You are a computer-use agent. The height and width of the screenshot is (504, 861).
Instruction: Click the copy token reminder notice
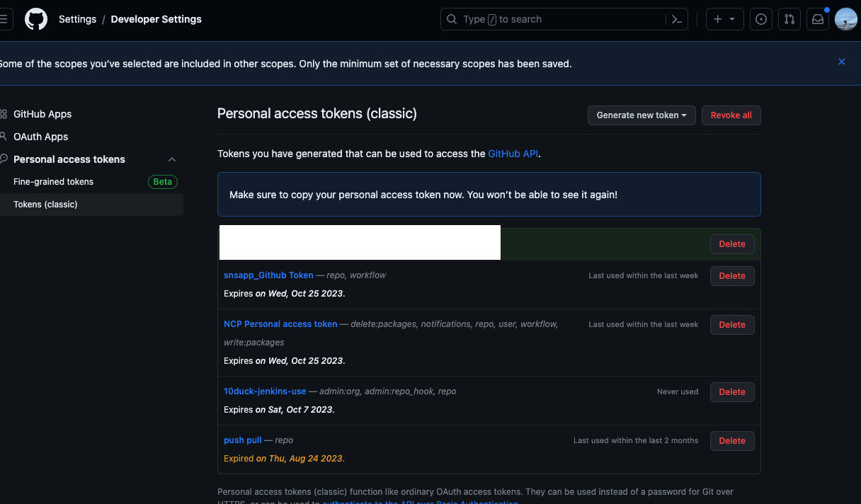[489, 194]
